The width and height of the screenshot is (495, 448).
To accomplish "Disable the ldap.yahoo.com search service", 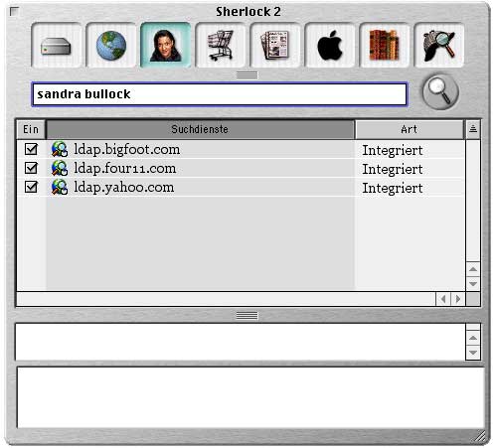I will point(31,187).
